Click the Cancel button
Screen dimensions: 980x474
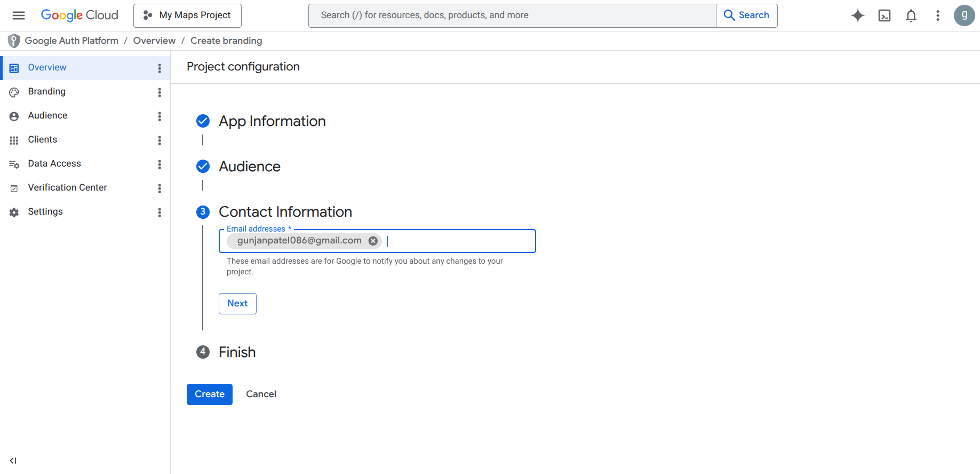(x=261, y=394)
